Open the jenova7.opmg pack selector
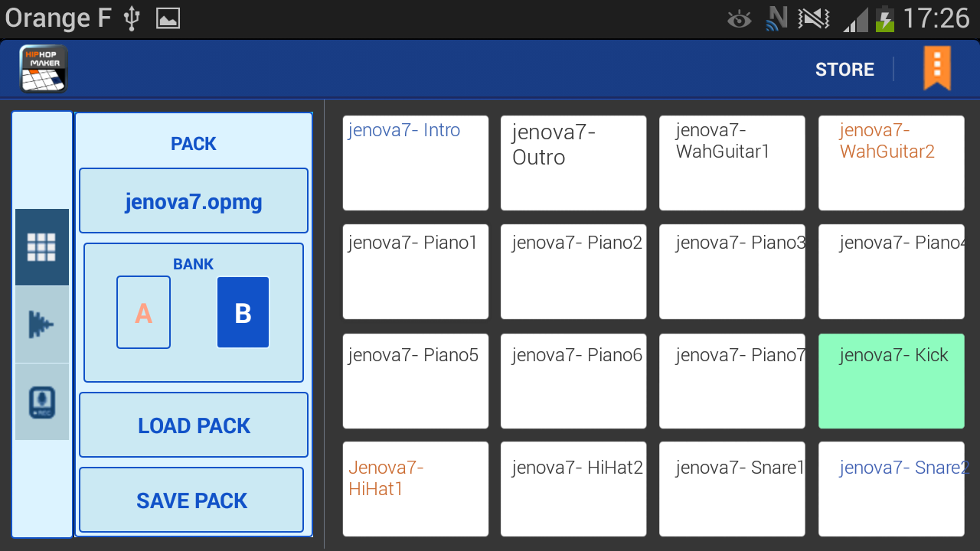The width and height of the screenshot is (980, 551). pyautogui.click(x=194, y=201)
